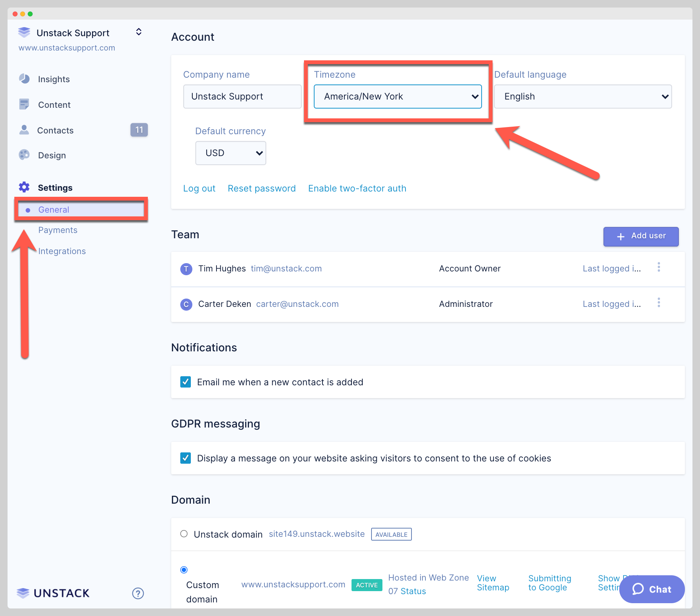The width and height of the screenshot is (700, 616).
Task: Click the Insights pie chart icon
Action: click(x=24, y=79)
